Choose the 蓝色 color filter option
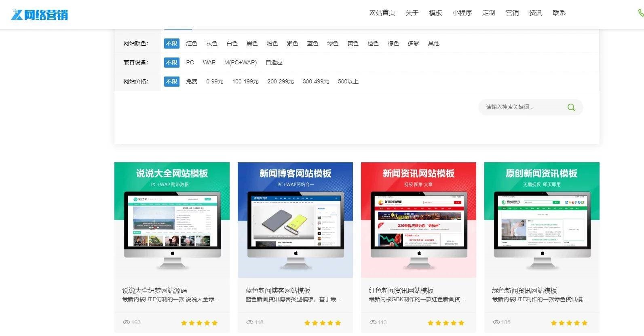This screenshot has width=644, height=336. tap(312, 43)
